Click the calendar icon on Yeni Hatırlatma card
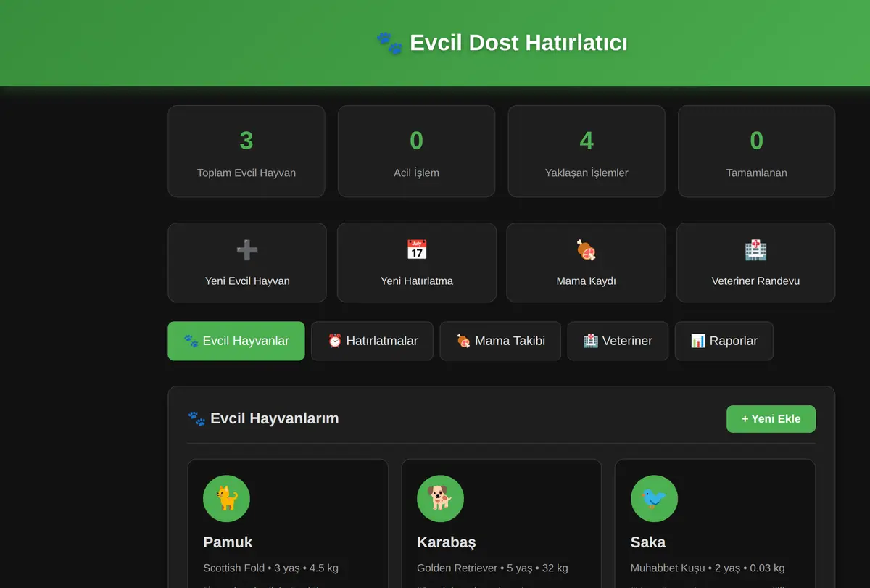The height and width of the screenshot is (588, 870). (x=417, y=250)
